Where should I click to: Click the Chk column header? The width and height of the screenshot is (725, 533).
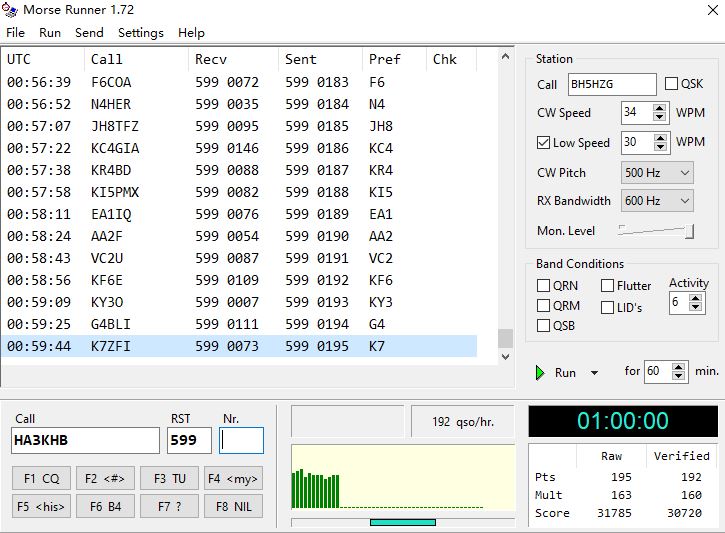[451, 59]
